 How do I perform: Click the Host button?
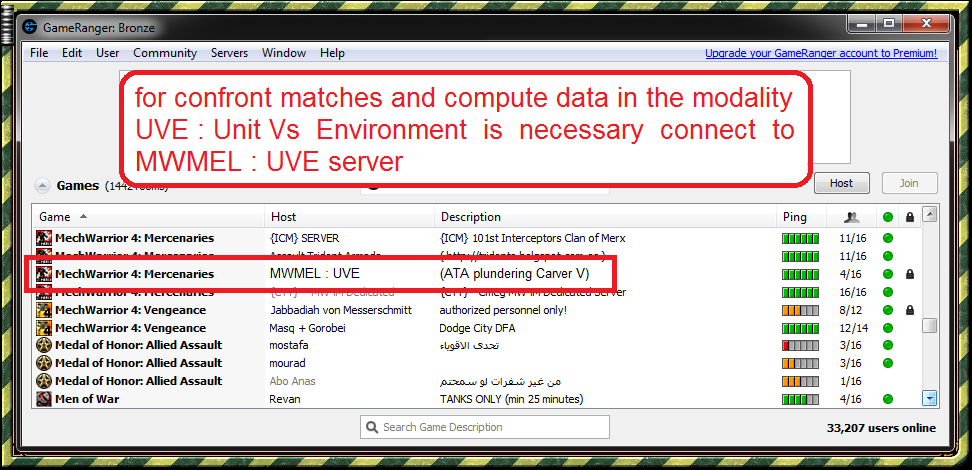(x=841, y=183)
